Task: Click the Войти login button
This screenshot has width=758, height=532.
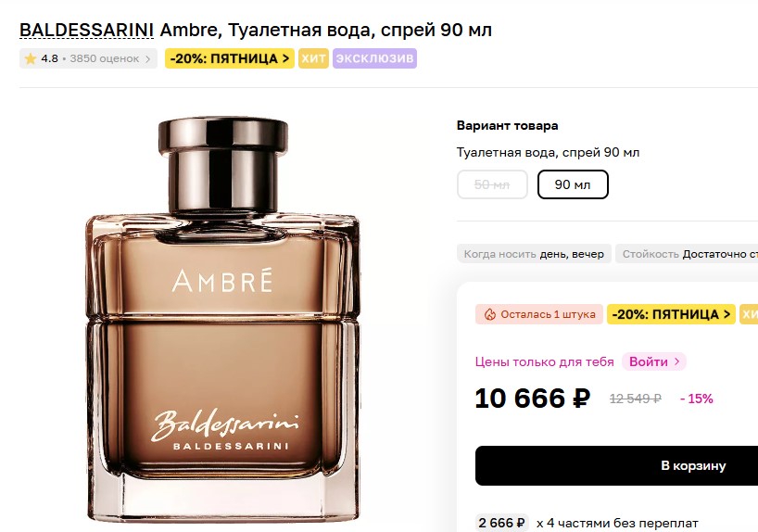Action: click(654, 361)
